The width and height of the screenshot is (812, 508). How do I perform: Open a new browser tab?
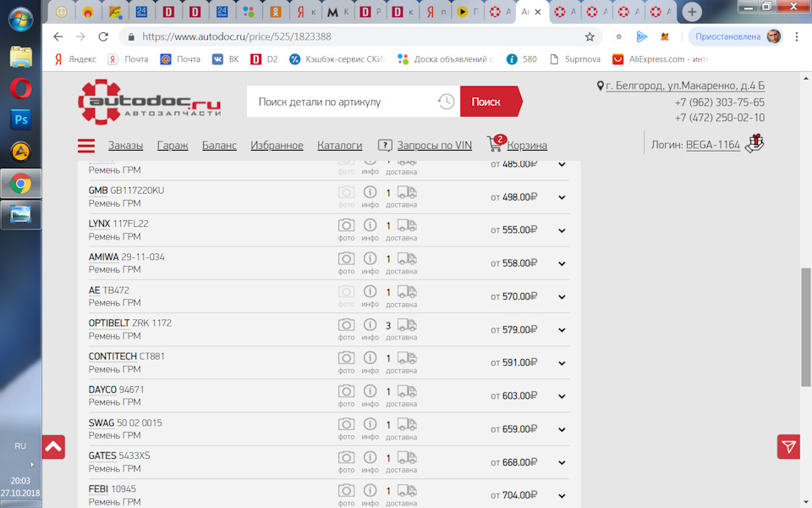[x=692, y=11]
